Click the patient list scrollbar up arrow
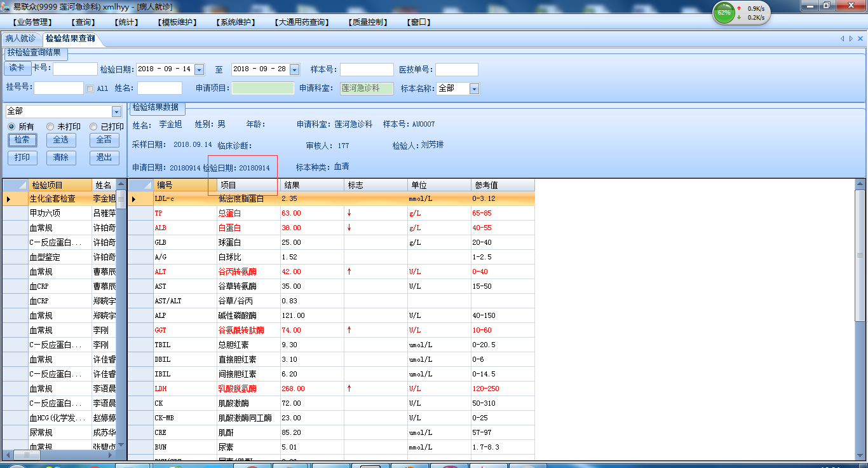The image size is (868, 468). click(x=121, y=184)
